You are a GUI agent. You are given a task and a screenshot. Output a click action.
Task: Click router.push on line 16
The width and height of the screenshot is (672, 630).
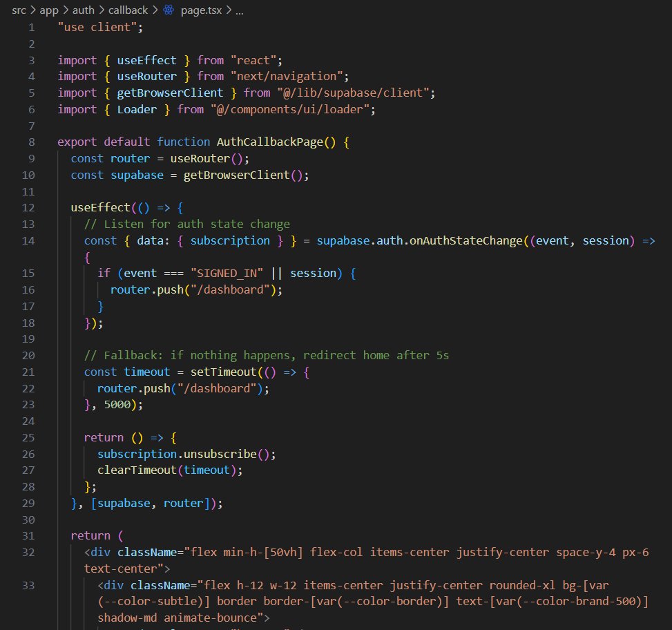coord(146,290)
